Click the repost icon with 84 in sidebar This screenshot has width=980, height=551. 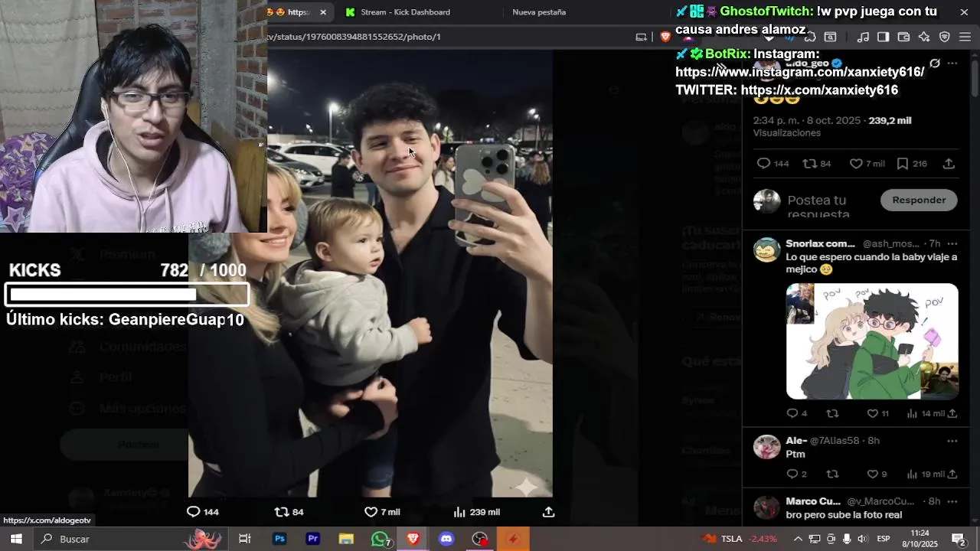(809, 164)
